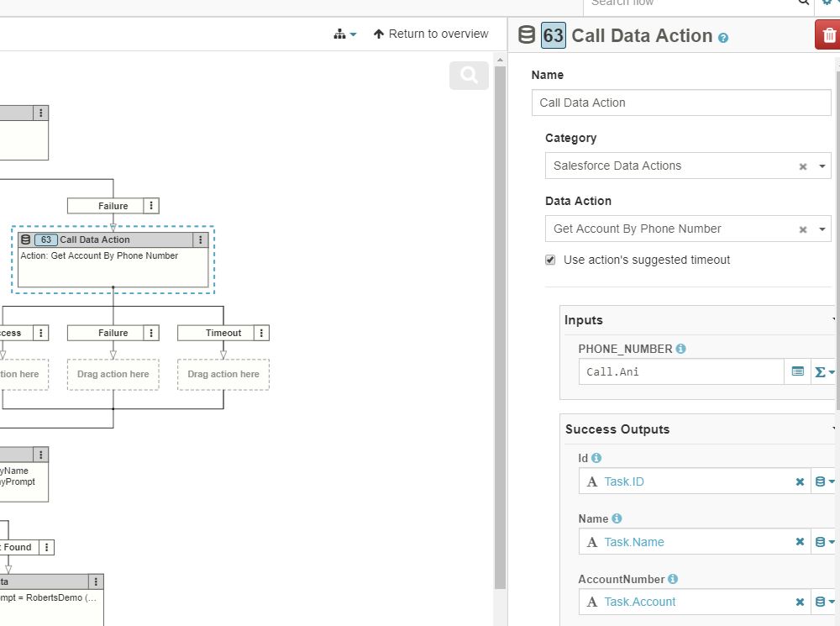Click the help icon beside Call Data Action title
Image resolution: width=840 pixels, height=626 pixels.
point(723,38)
